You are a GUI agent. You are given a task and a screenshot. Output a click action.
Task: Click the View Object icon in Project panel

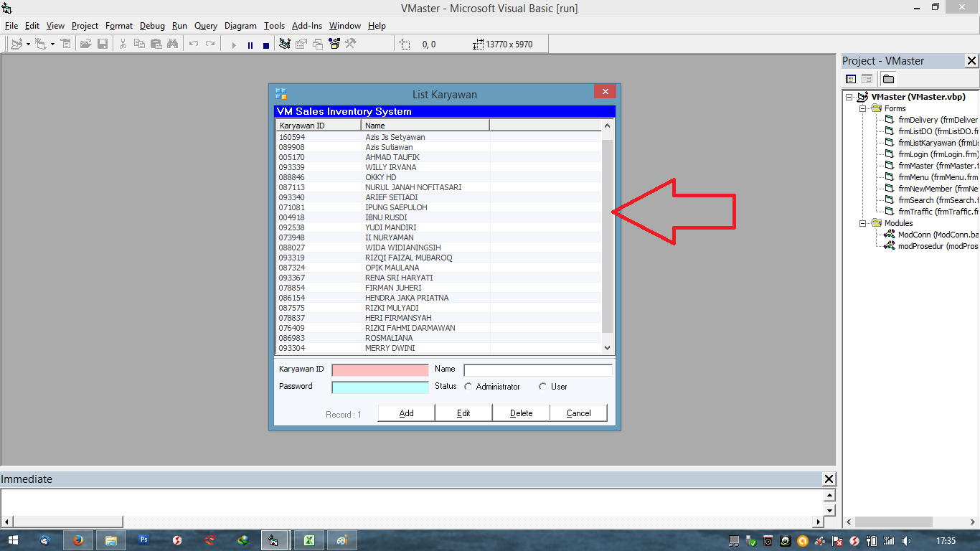point(867,79)
